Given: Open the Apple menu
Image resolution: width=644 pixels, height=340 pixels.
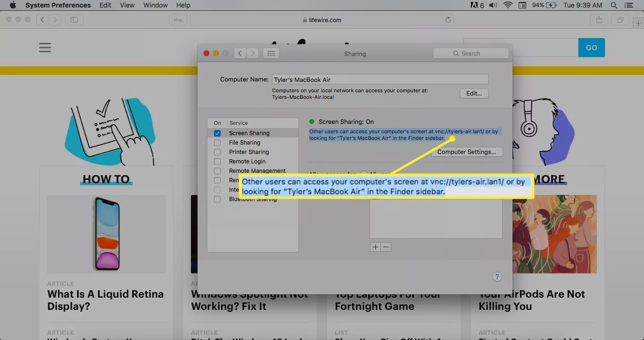Looking at the screenshot, I should [13, 5].
